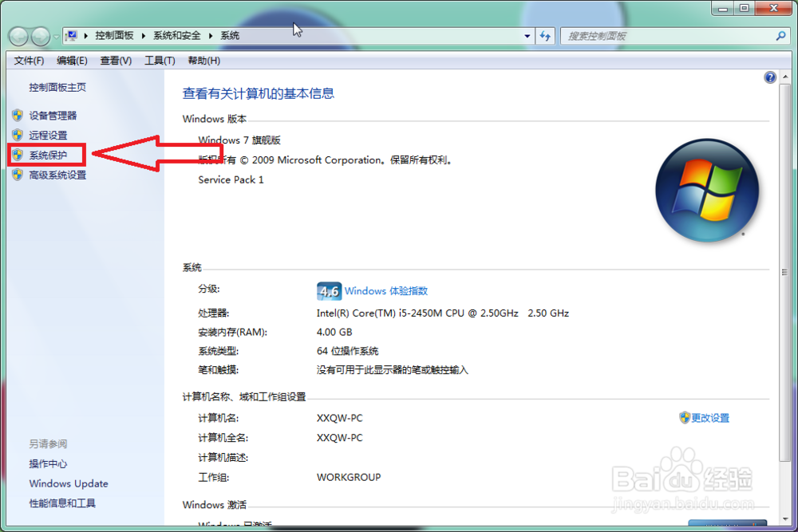This screenshot has height=532, width=798.
Task: Click the 64 位操作系统 system type value
Action: point(348,351)
